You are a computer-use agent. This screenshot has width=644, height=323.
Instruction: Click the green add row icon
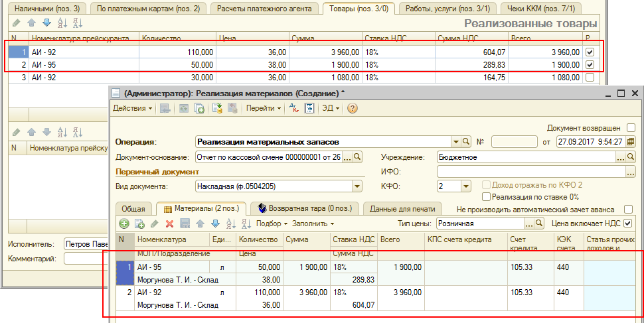click(x=124, y=224)
